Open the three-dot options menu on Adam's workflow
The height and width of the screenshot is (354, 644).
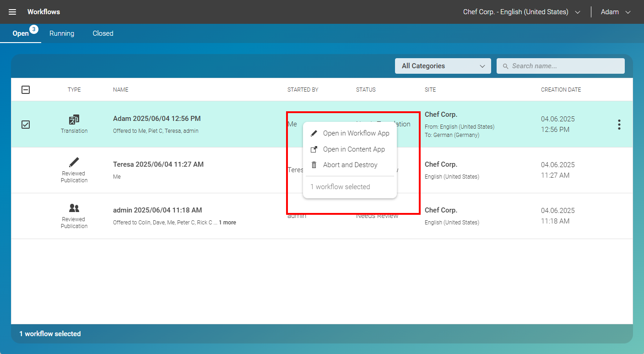point(619,124)
